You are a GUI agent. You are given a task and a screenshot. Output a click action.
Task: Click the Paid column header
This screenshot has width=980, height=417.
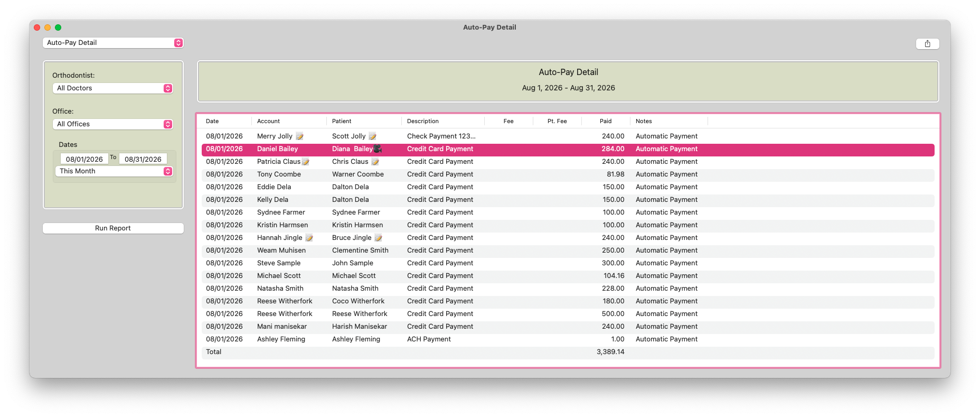[x=606, y=122]
